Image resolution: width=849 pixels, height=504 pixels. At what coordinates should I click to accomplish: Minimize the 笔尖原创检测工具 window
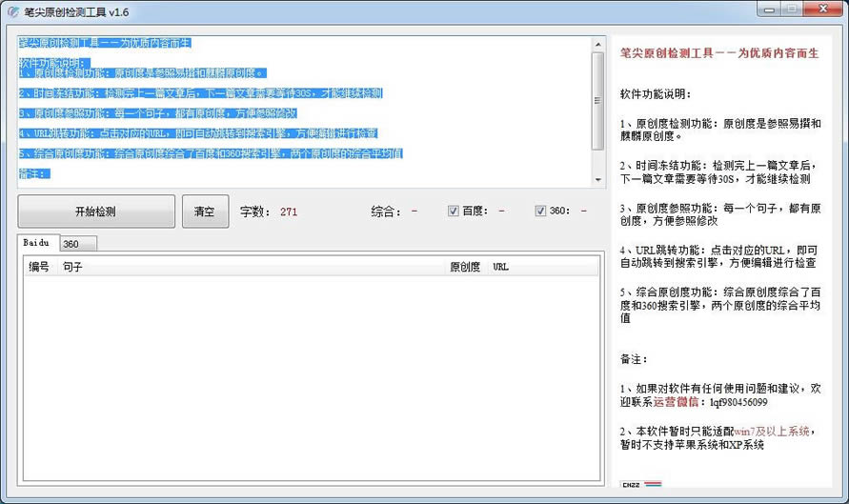click(x=770, y=10)
